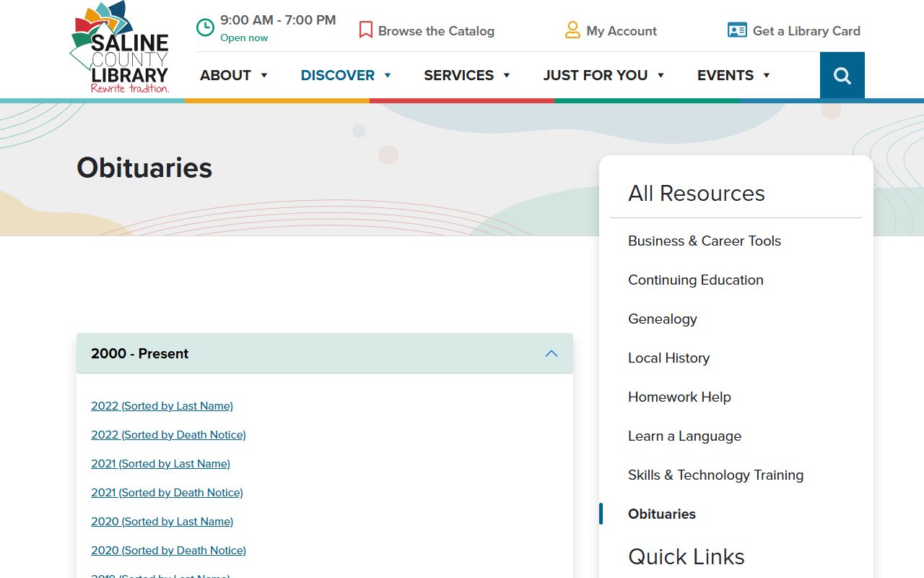Open the Discover menu
The height and width of the screenshot is (578, 924).
[338, 75]
